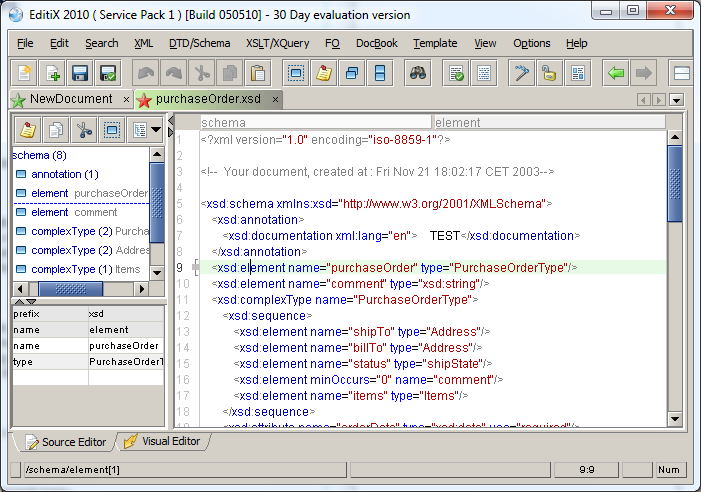
Task: Switch to the Source Editor tab
Action: coord(65,442)
